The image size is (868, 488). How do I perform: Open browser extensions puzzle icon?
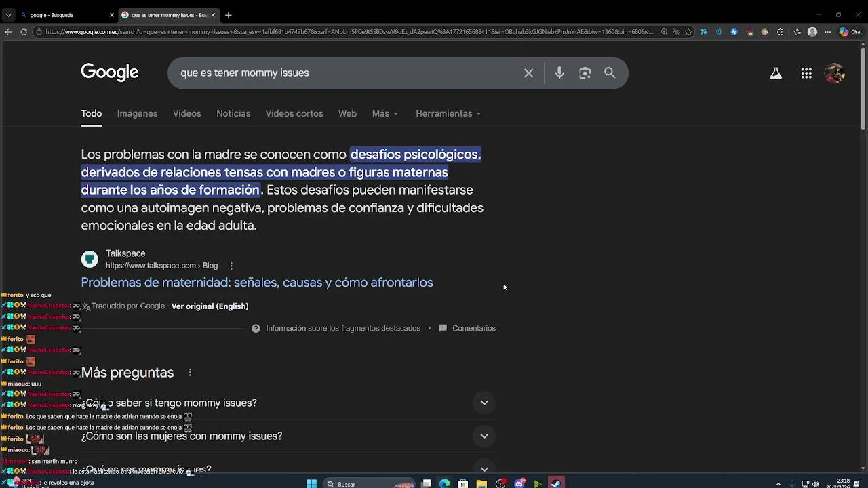[x=780, y=32]
